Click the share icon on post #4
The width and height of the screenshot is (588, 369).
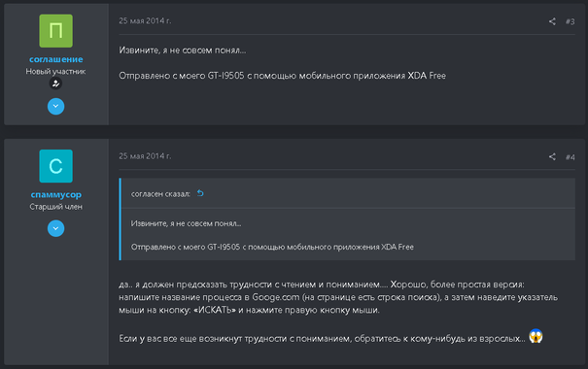tap(552, 156)
